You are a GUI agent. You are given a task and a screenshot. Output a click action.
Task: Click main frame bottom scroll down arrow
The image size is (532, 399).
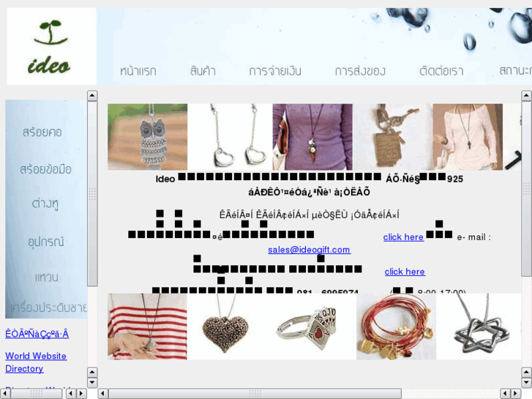[526, 382]
